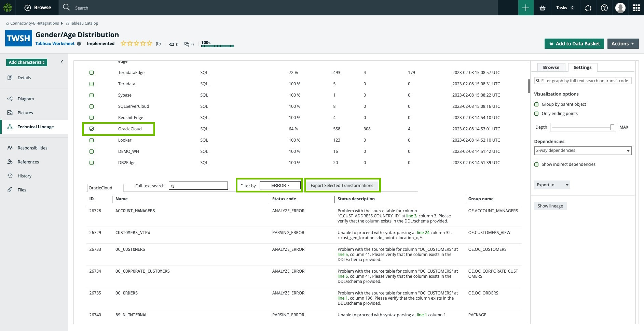Check Show indirect dependencies option
The image size is (644, 331).
point(536,164)
